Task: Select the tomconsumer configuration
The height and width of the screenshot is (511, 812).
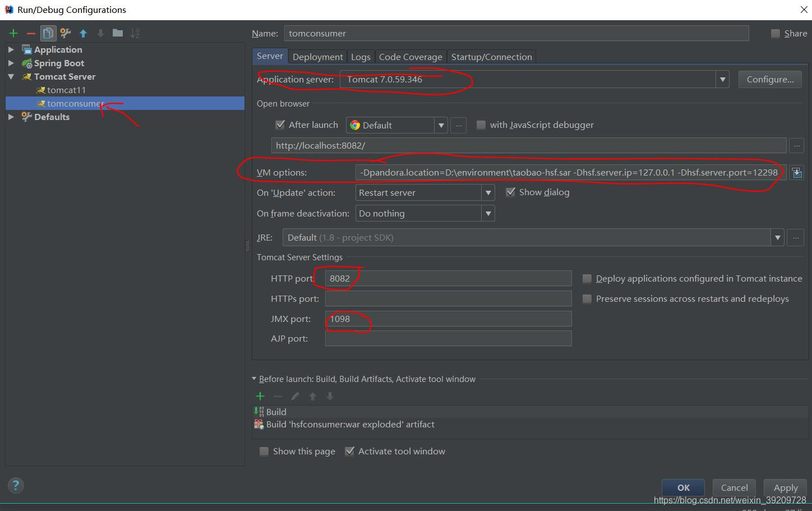Action: point(125,103)
